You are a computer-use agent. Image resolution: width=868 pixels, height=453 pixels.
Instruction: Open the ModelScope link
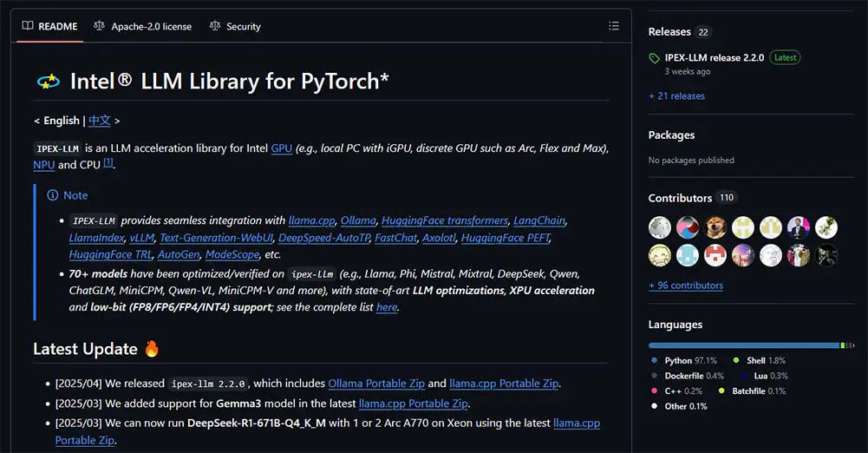[x=232, y=254]
